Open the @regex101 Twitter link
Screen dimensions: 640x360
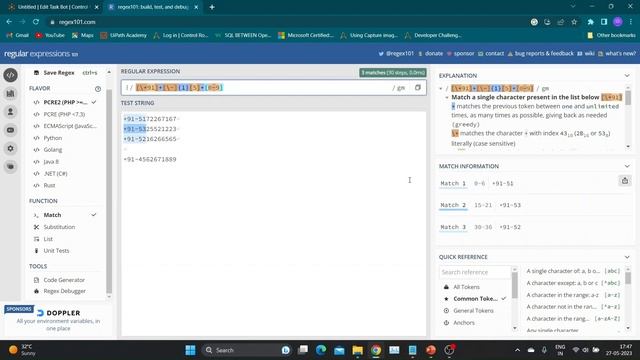point(396,53)
